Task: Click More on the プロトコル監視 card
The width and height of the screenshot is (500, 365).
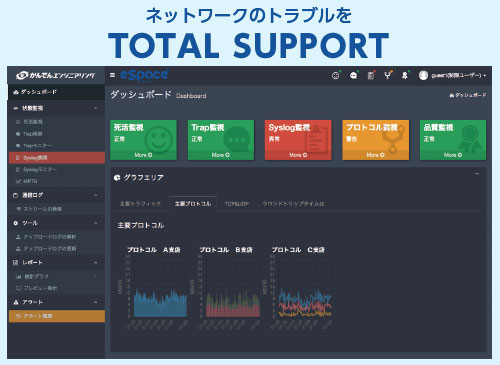Action: click(x=375, y=155)
